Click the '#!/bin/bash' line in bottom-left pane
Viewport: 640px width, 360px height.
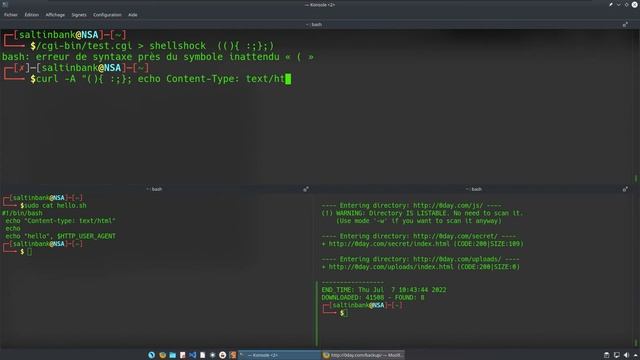22,213
